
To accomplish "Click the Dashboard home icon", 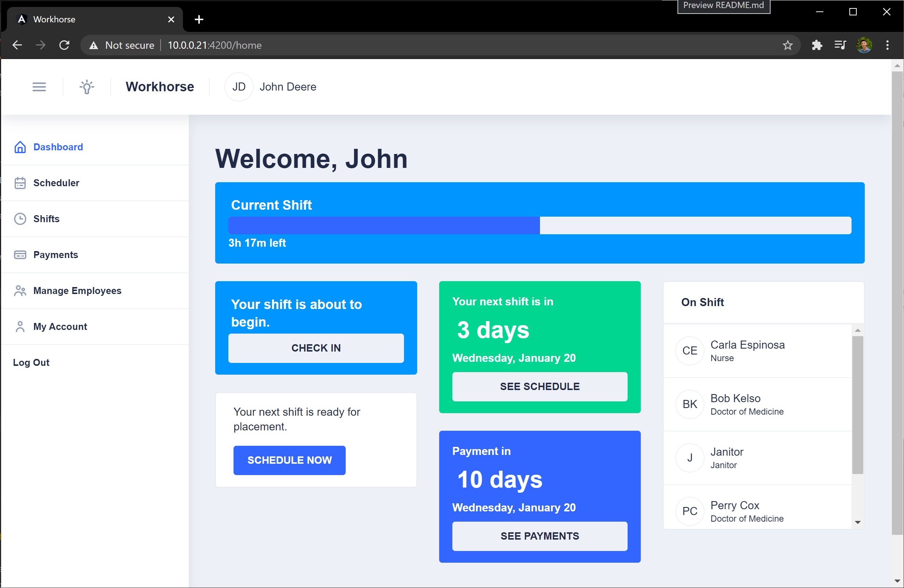I will click(x=20, y=147).
